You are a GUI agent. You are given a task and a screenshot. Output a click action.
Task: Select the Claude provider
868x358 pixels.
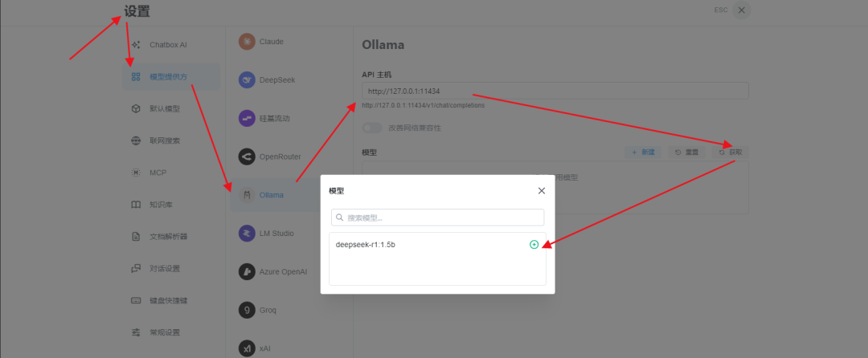click(x=289, y=42)
